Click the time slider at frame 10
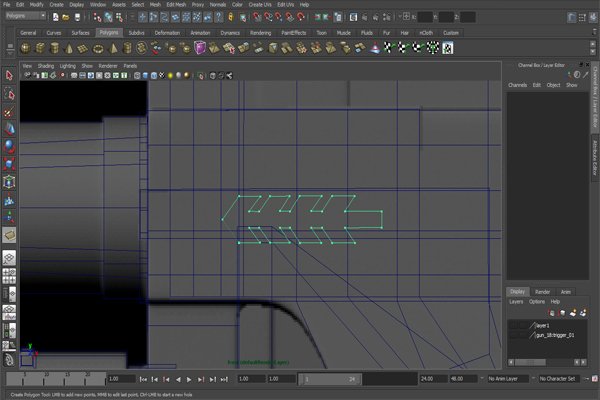The height and width of the screenshot is (400, 600). click(46, 378)
